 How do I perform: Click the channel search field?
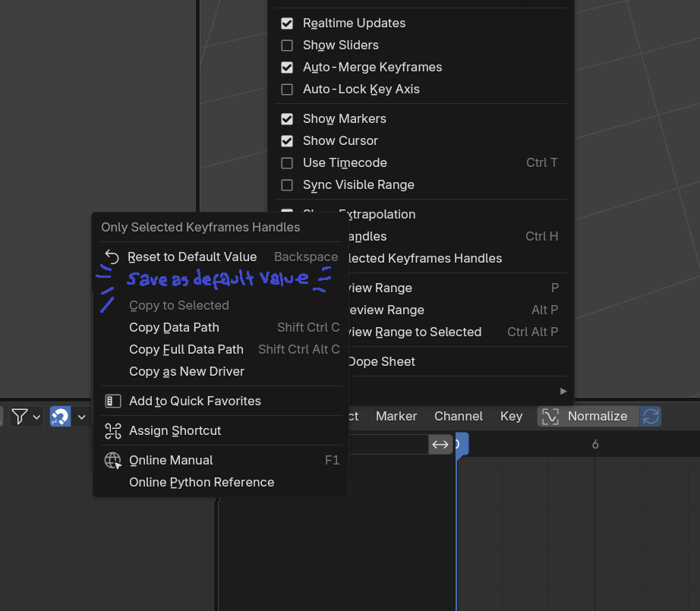point(389,445)
